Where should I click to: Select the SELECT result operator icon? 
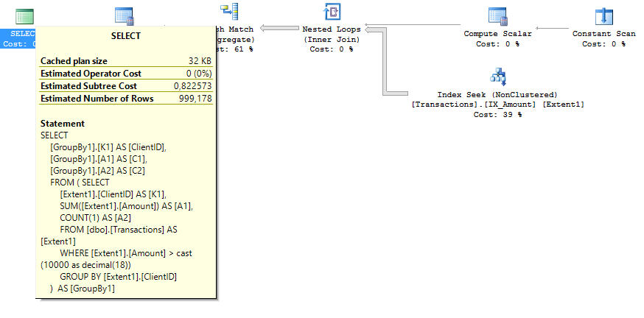click(x=24, y=16)
